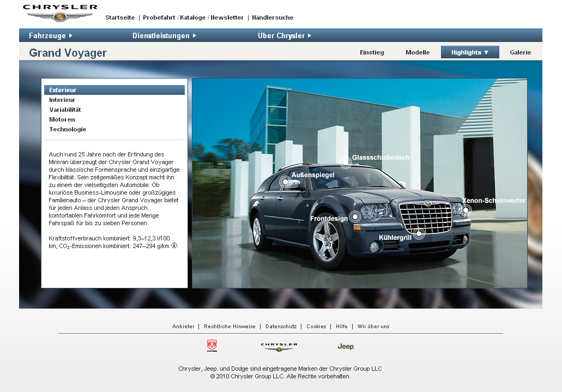562x392 pixels.
Task: Select Interieur in the side menu
Action: point(62,100)
